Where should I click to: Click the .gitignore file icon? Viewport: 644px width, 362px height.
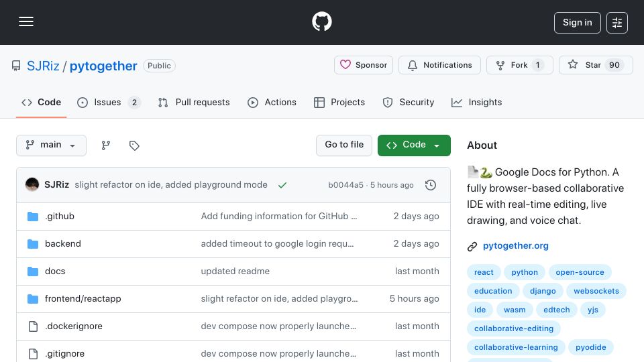pos(33,354)
